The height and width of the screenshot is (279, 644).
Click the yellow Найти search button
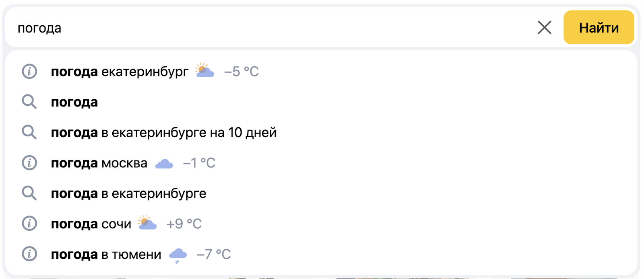coord(599,27)
